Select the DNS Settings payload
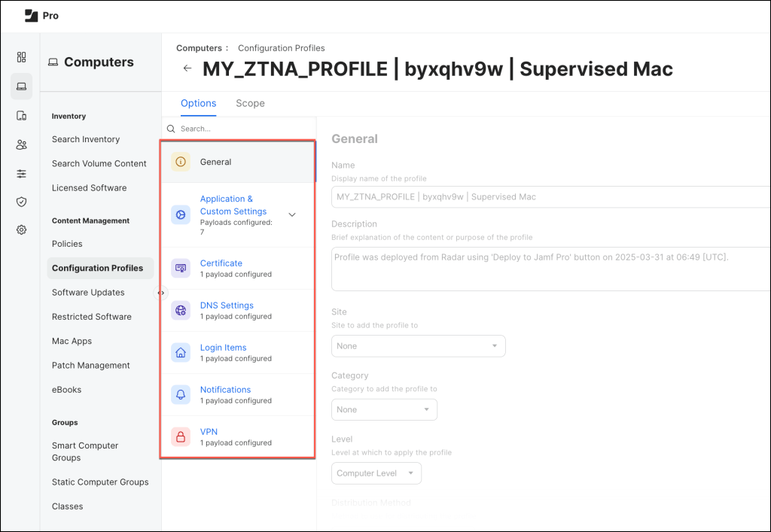771x532 pixels. coord(227,306)
